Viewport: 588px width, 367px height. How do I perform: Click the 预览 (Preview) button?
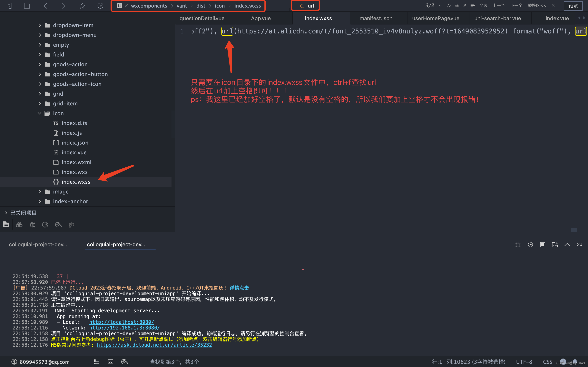pos(573,6)
